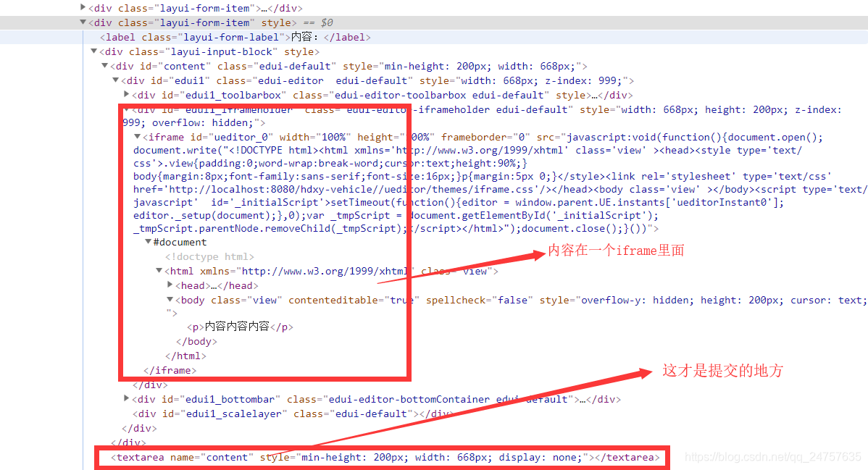Select the <!doctype html> row
The height and width of the screenshot is (470, 868).
pos(209,256)
